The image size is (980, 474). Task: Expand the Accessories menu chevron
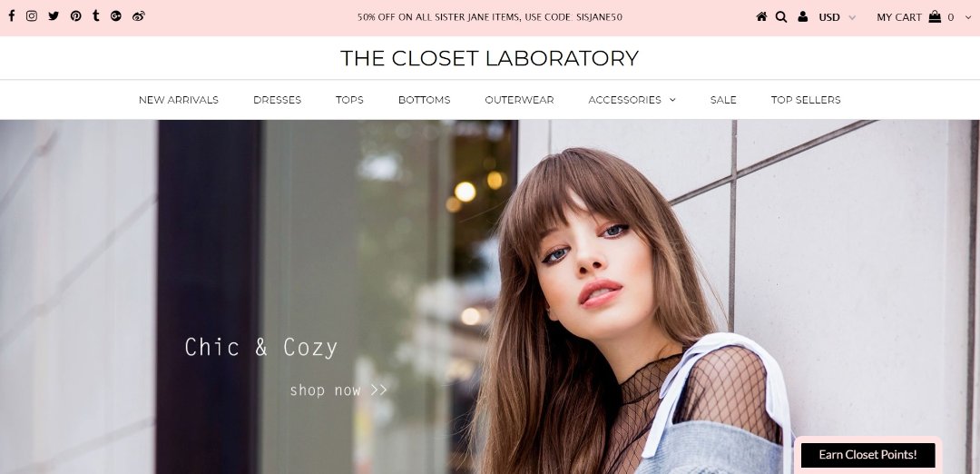(672, 99)
